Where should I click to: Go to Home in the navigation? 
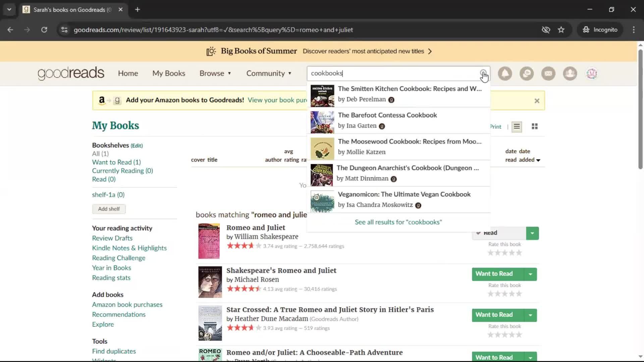click(x=128, y=73)
